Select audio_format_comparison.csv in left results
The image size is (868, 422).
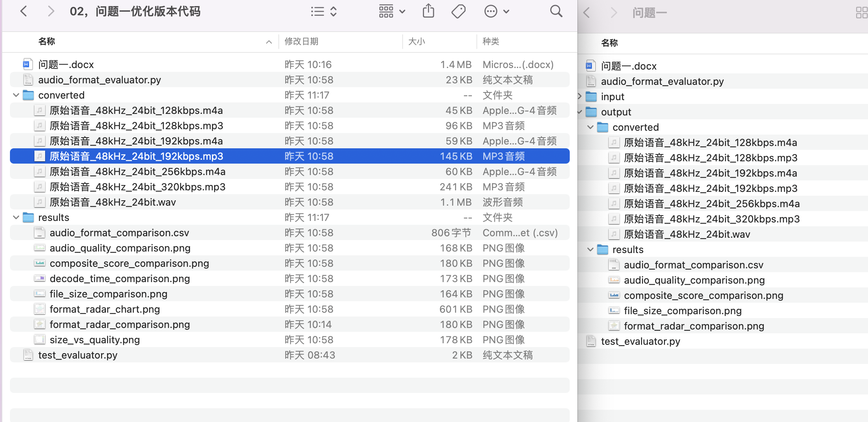click(x=119, y=233)
